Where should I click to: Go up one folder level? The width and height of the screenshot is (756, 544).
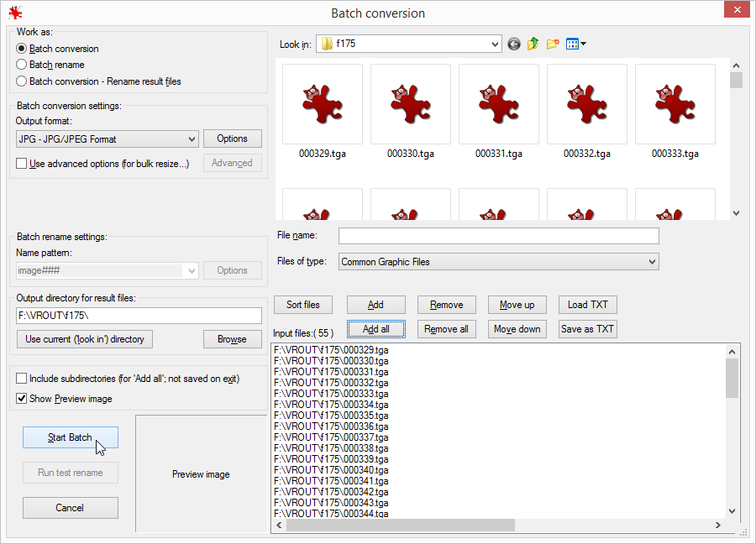pos(533,44)
